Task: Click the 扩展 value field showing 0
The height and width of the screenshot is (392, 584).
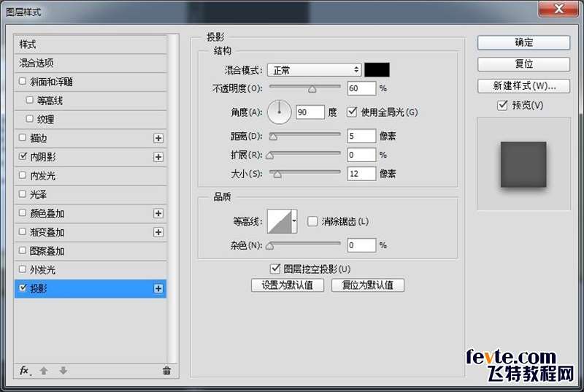Action: [x=361, y=155]
